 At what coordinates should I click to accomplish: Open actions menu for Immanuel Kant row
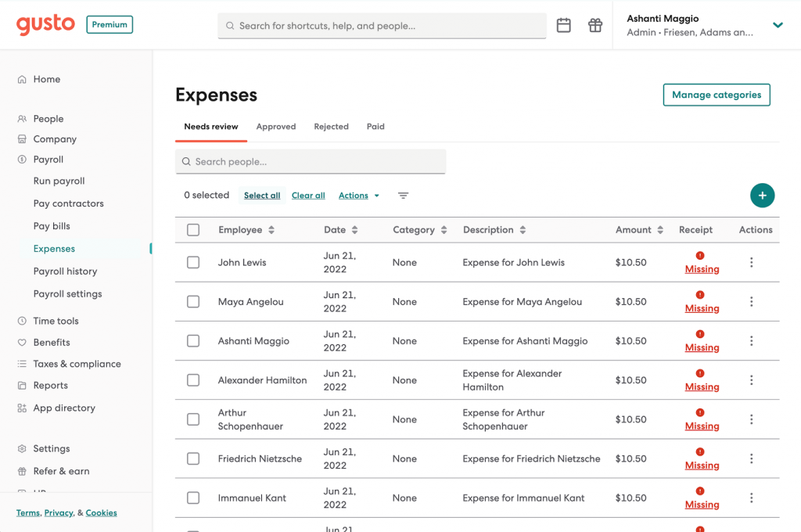(751, 498)
